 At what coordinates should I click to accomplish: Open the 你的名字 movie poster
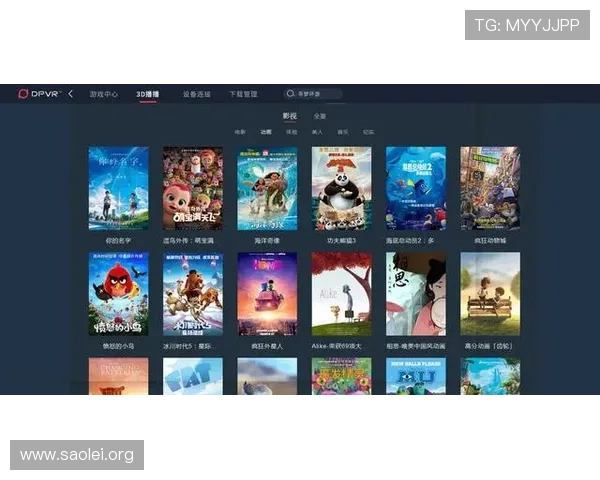point(119,188)
